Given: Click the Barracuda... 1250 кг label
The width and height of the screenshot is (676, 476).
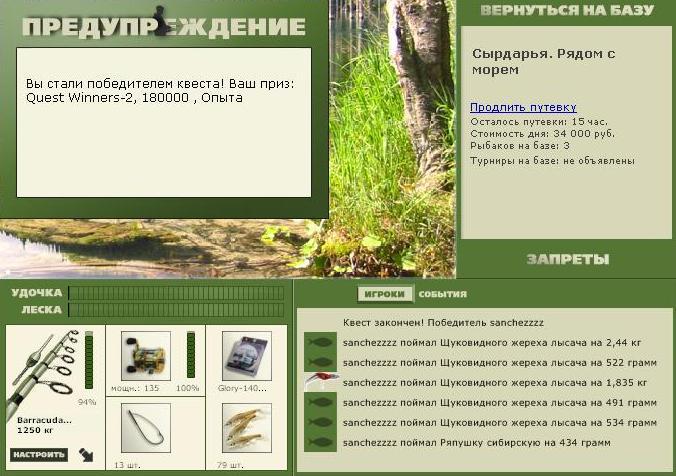Looking at the screenshot, I should (44, 425).
